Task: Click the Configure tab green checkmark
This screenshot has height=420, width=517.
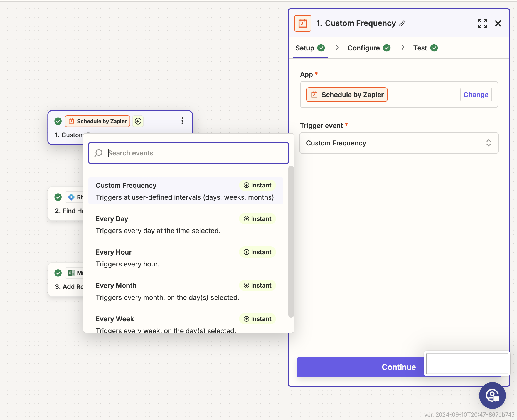Action: tap(387, 48)
